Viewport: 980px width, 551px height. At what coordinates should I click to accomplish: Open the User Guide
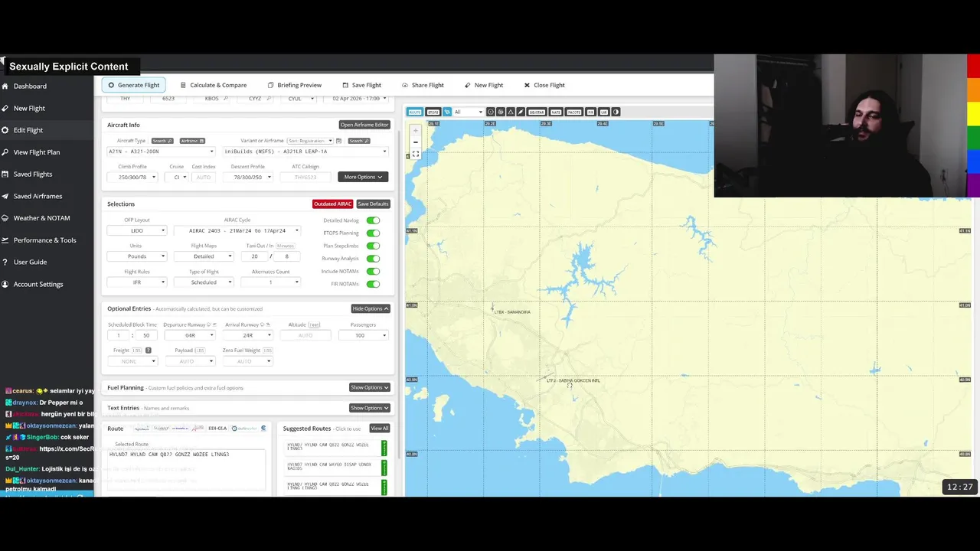[x=30, y=262]
